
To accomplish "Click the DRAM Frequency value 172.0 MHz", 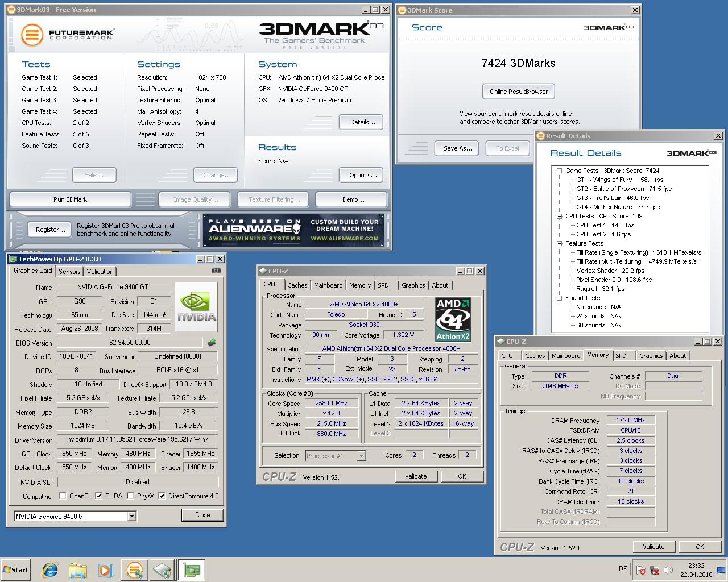I will click(631, 420).
